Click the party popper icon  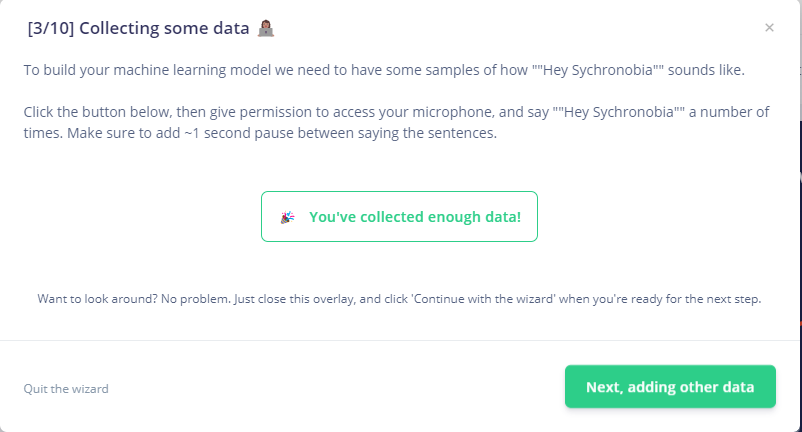pos(288,217)
